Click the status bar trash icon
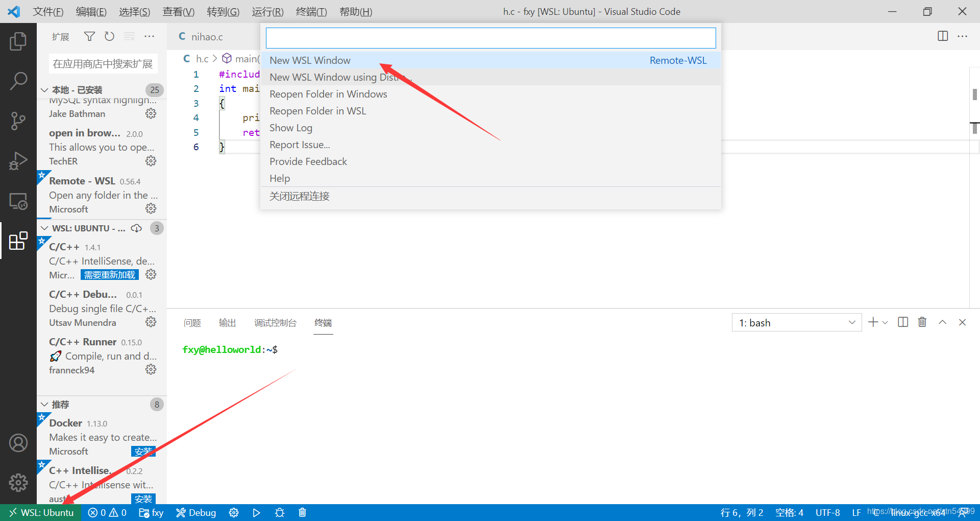This screenshot has height=521, width=980. (x=302, y=512)
